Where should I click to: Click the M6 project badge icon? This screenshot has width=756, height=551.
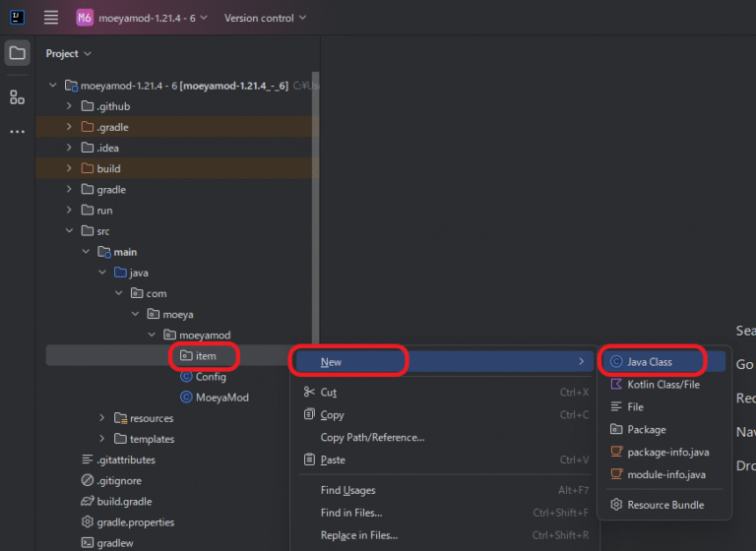[x=85, y=18]
